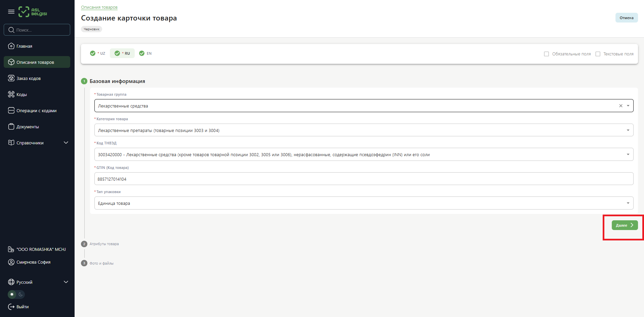Open Операции с кодами page
The width and height of the screenshot is (644, 317).
(x=36, y=111)
